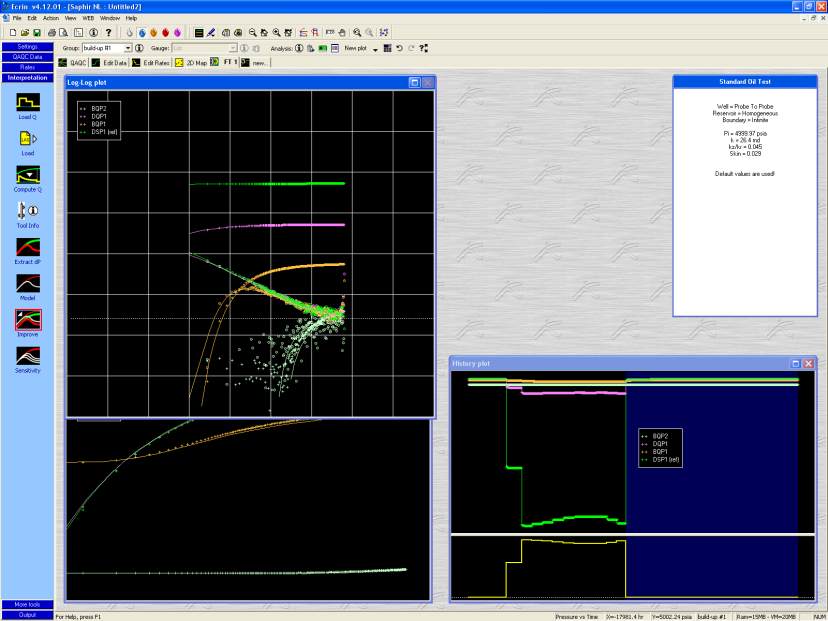Screen dimensions: 828x621
Task: Click the Improve icon
Action: (x=28, y=320)
